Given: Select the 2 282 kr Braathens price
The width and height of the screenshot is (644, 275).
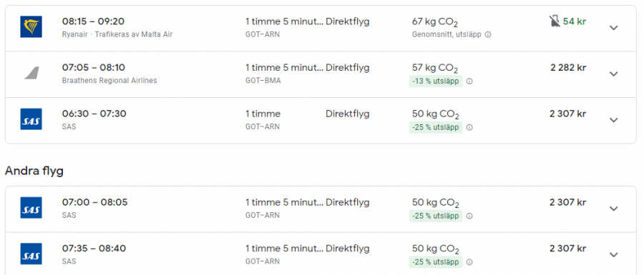Looking at the screenshot, I should (x=568, y=68).
